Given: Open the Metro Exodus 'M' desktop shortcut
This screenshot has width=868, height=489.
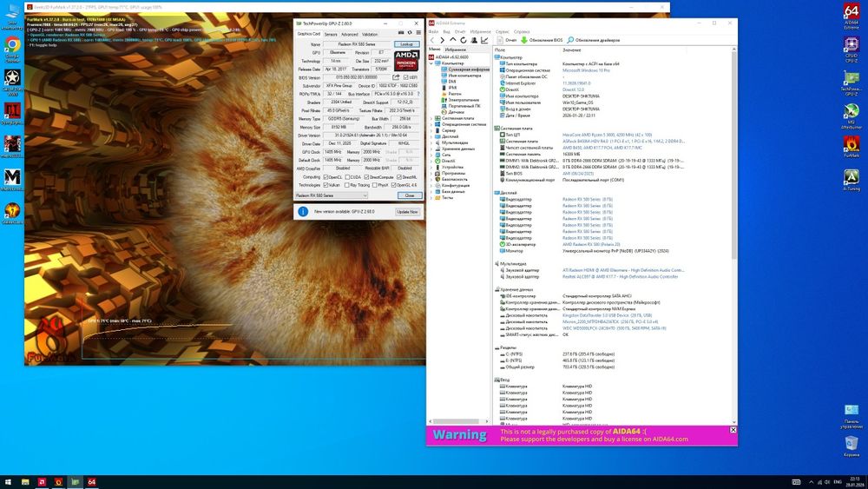Looking at the screenshot, I should (12, 180).
